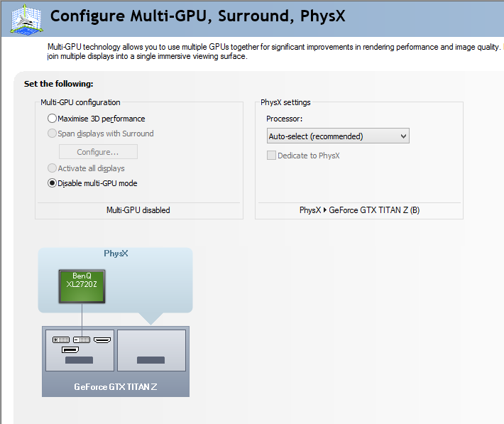Click the Configure Multi-GPU, Surround, PhysX title
Viewport: 504px width, 424px height.
pyautogui.click(x=198, y=16)
